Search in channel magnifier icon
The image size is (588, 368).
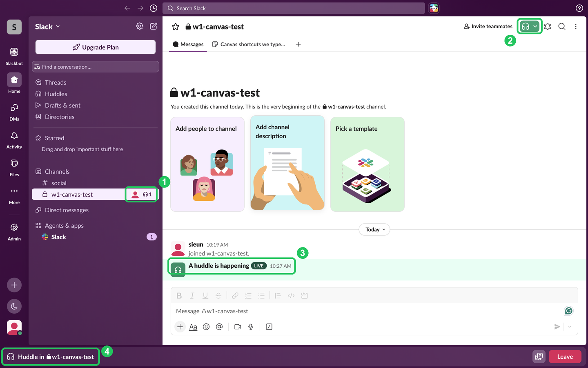(x=562, y=26)
